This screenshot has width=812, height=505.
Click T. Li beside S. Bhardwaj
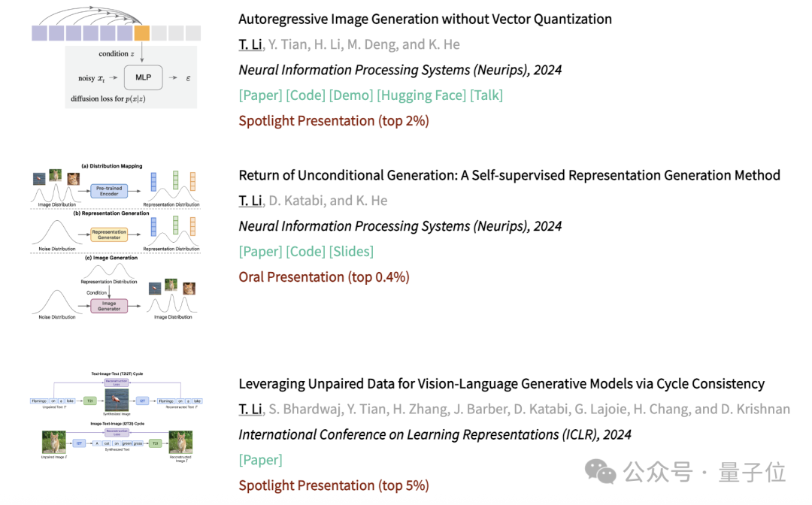[x=250, y=410]
